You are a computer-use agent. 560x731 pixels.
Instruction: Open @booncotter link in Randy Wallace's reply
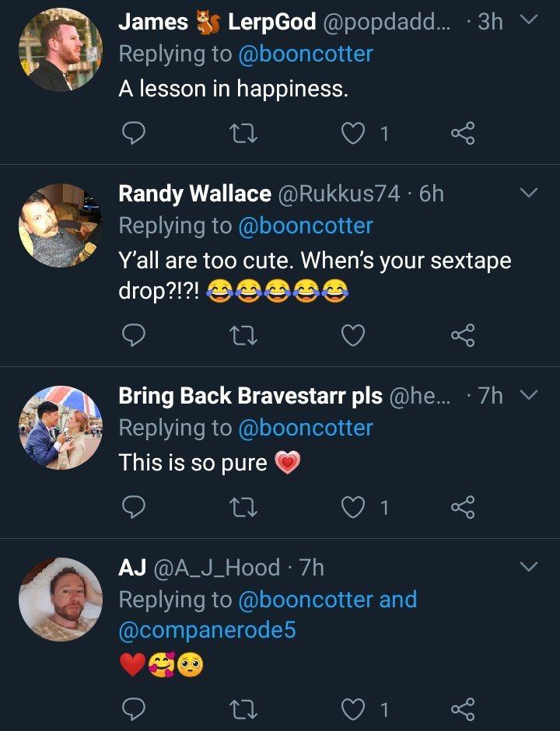[x=306, y=226]
